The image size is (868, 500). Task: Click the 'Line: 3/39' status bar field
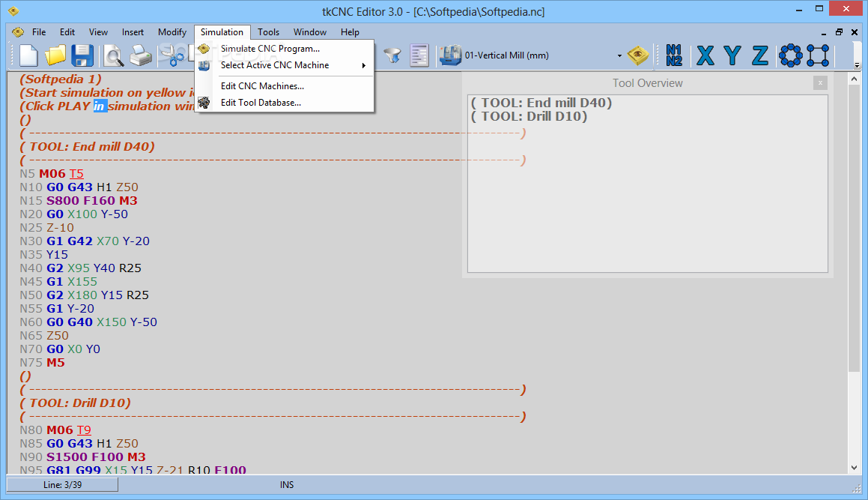coord(63,485)
